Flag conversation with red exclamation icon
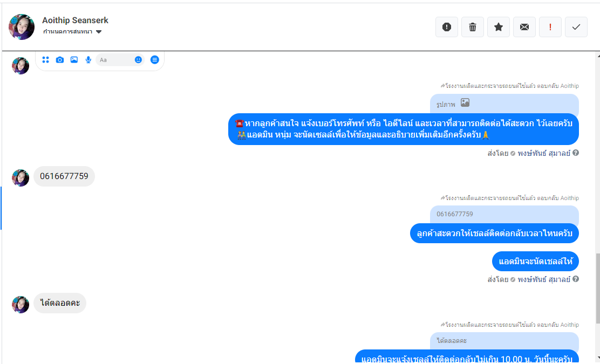 (x=550, y=27)
